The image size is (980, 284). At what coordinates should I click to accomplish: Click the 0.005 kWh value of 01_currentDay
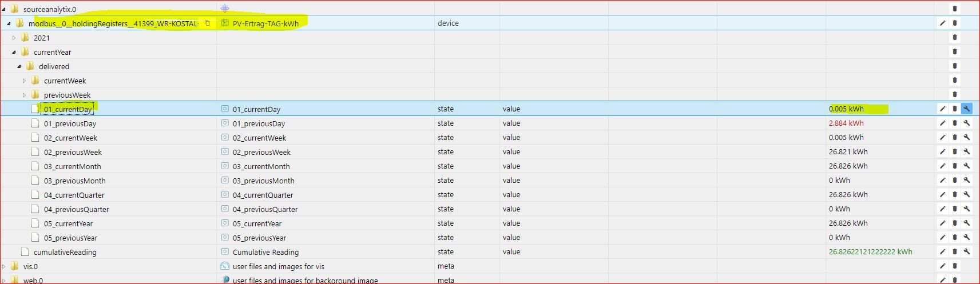point(846,109)
